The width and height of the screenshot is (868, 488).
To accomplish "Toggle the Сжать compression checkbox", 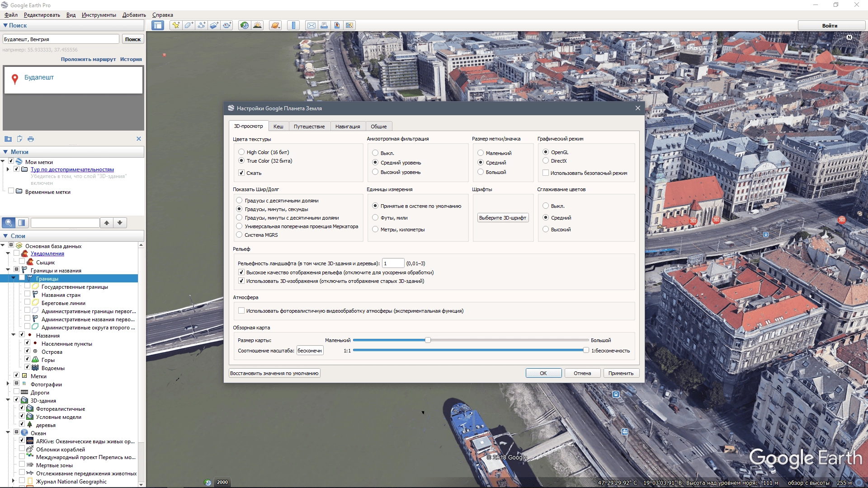I will coord(241,173).
